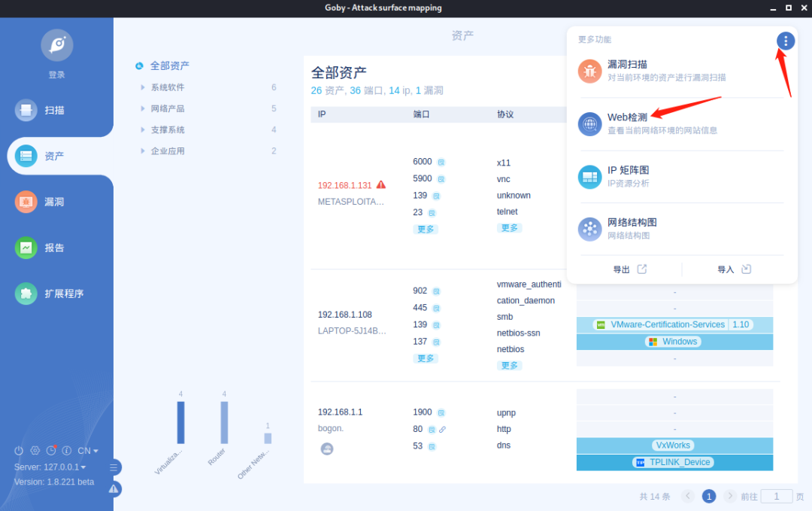Click the METASPLOITA... hostname text
This screenshot has height=511, width=812.
(350, 202)
